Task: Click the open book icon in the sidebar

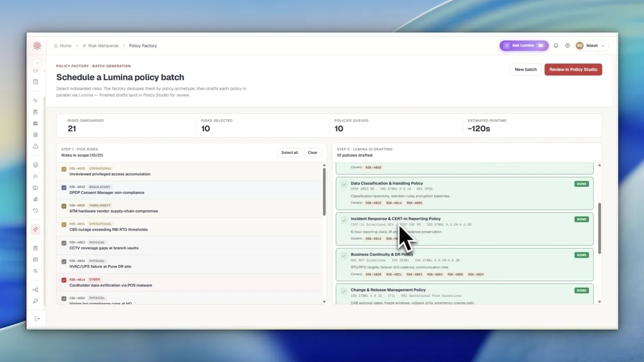Action: tap(35, 188)
